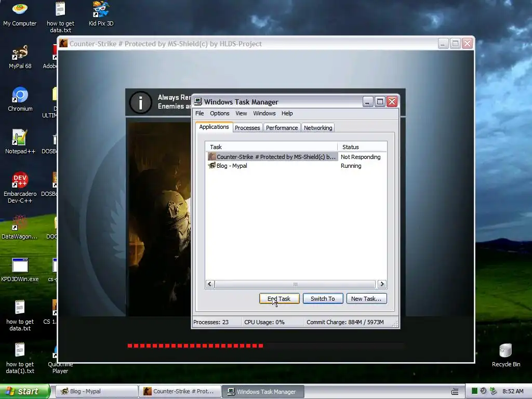Close the Counter-Strike window

467,44
